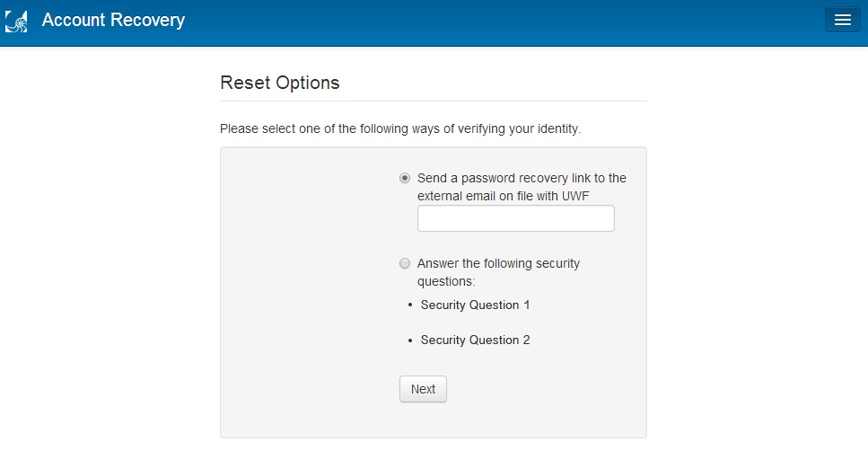Click the divider line below Reset Options
The width and height of the screenshot is (868, 451).
pos(433,102)
